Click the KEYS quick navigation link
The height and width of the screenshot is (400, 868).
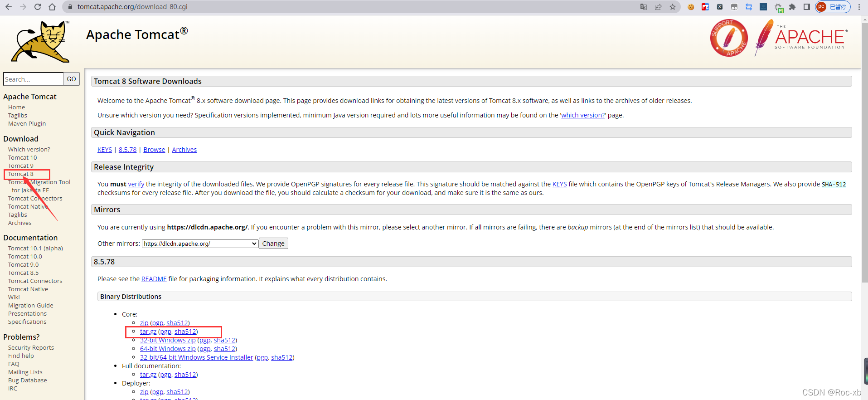105,150
